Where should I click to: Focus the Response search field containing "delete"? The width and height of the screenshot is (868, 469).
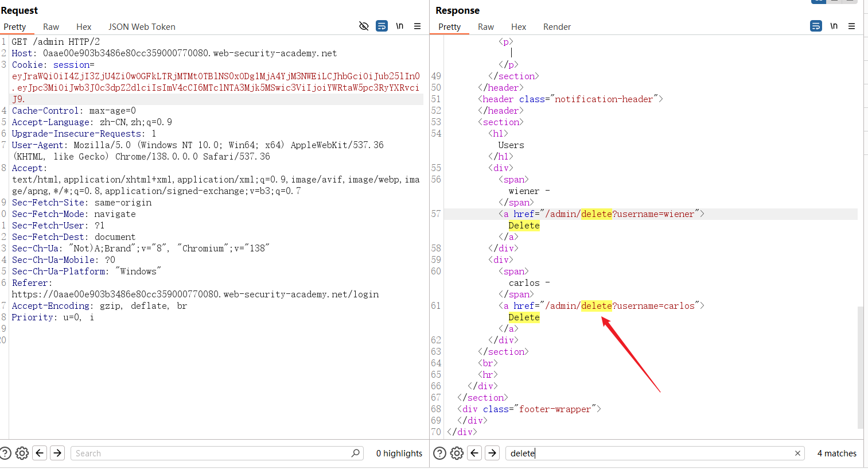pyautogui.click(x=655, y=453)
